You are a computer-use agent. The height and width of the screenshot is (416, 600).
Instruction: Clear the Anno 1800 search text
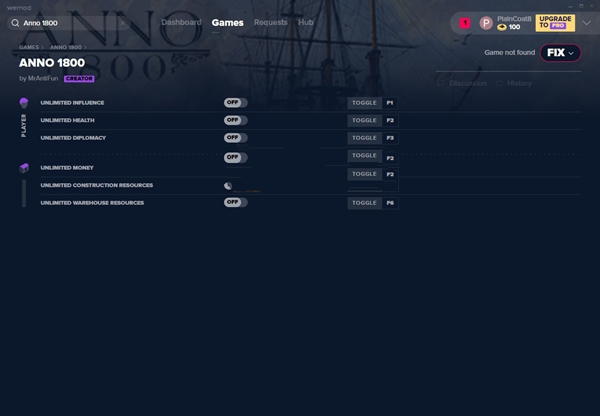(x=122, y=23)
